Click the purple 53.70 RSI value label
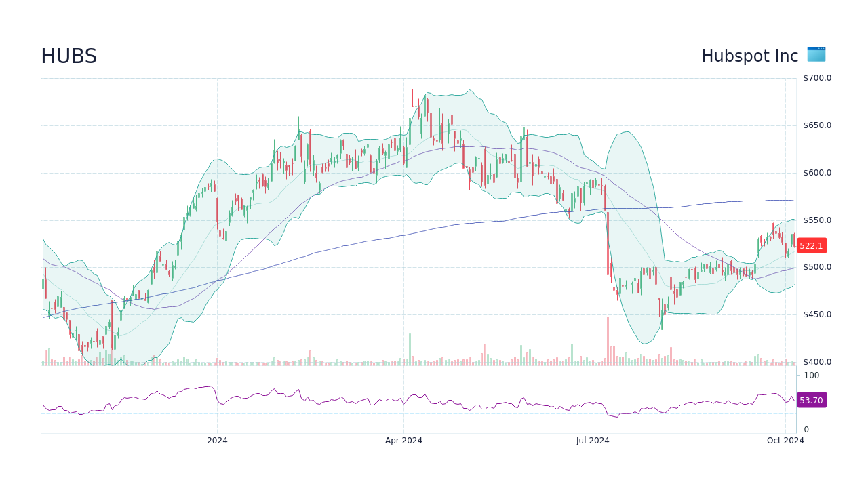This screenshot has height=488, width=868. (x=812, y=401)
